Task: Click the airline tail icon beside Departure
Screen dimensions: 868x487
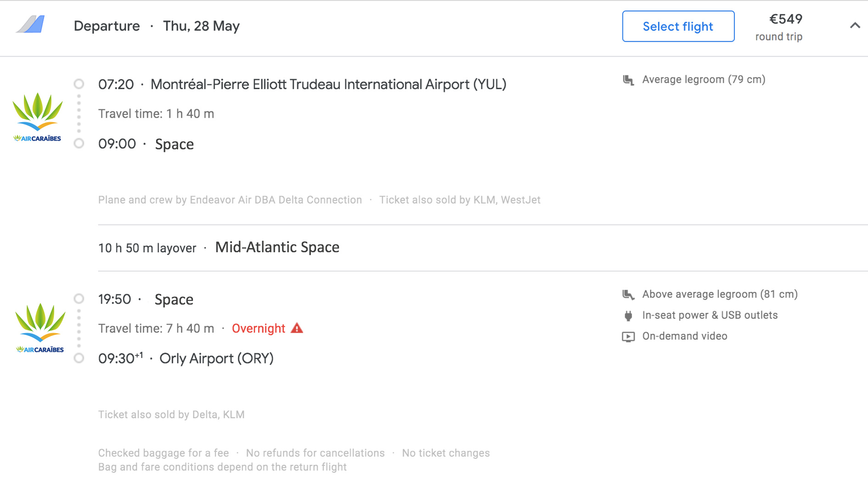Action: pos(31,24)
